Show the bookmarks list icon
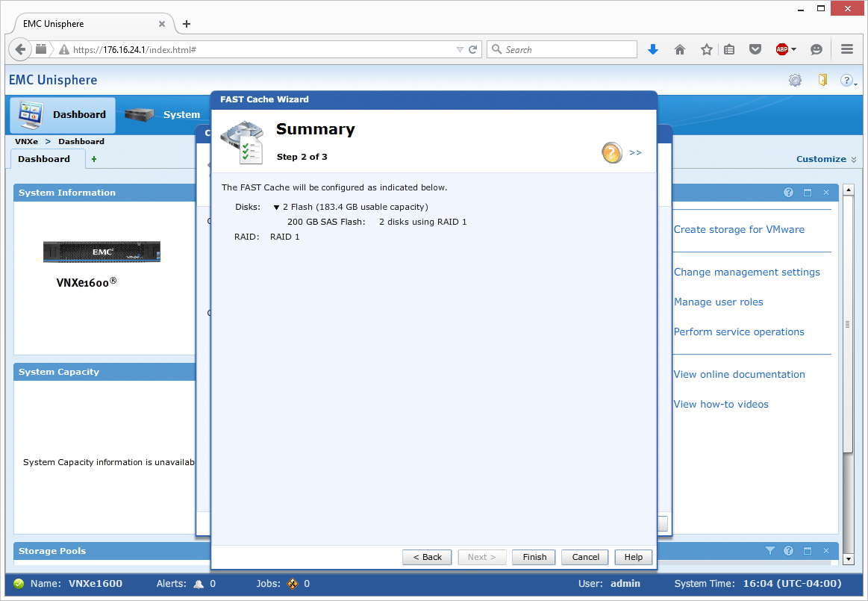This screenshot has width=868, height=601. point(730,49)
